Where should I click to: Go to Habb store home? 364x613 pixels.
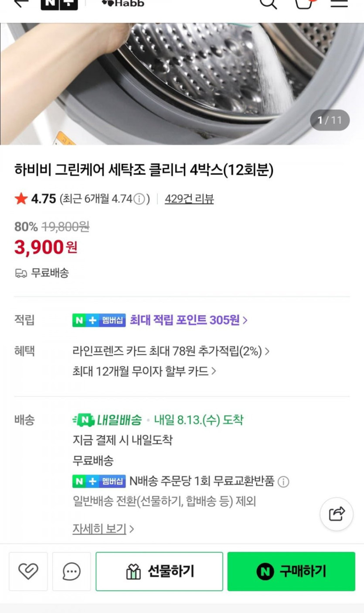coord(122,3)
